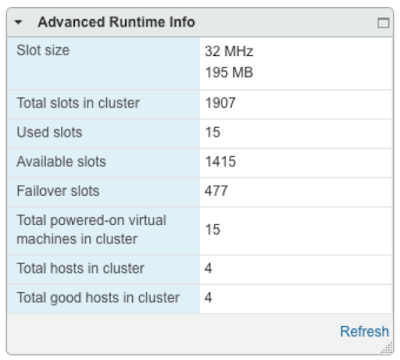The width and height of the screenshot is (400, 360).
Task: Select the Available slots label
Action: 61,162
